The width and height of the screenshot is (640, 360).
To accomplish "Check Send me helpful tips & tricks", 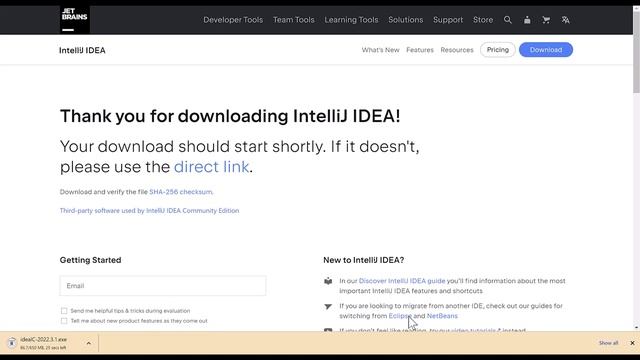I will [x=64, y=311].
